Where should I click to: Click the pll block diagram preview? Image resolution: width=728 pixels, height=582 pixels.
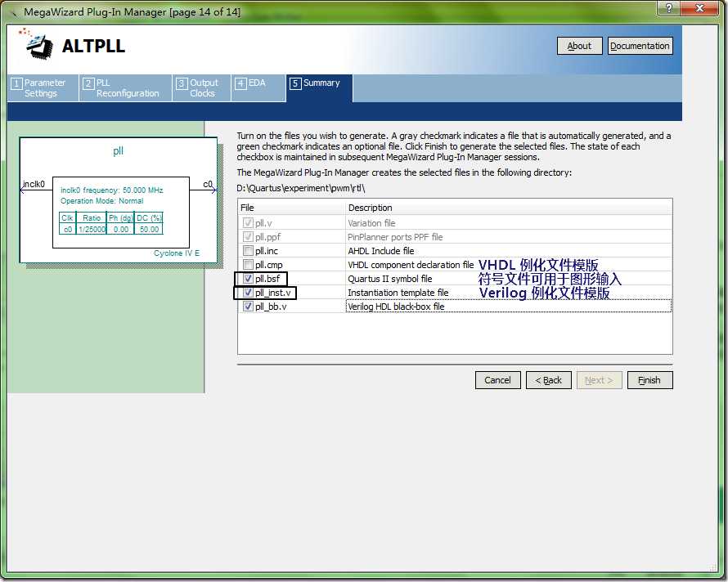[119, 199]
